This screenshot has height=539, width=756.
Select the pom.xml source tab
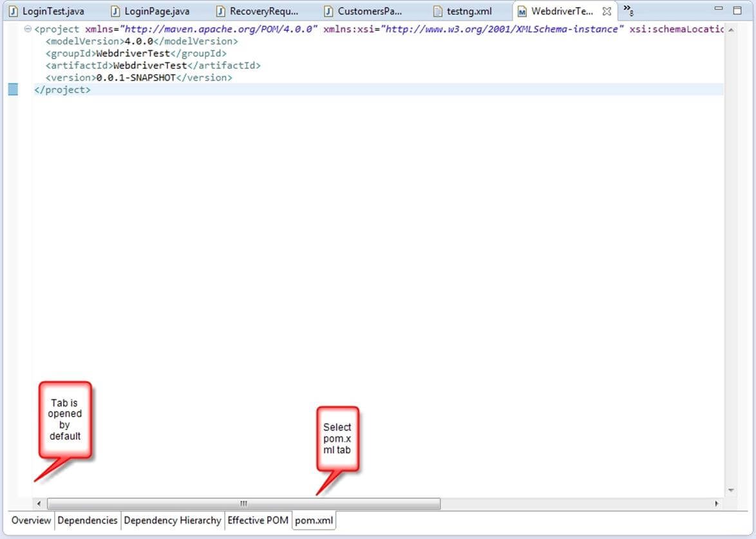click(314, 520)
